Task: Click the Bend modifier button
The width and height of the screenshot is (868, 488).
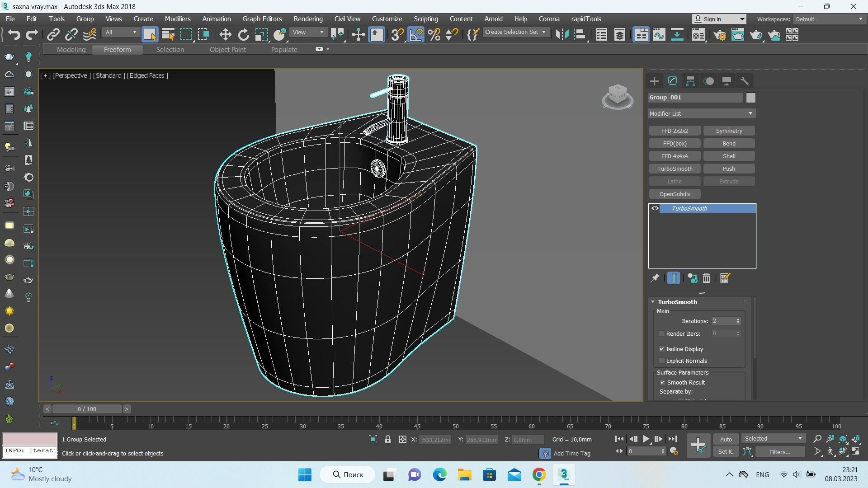Action: pos(729,144)
